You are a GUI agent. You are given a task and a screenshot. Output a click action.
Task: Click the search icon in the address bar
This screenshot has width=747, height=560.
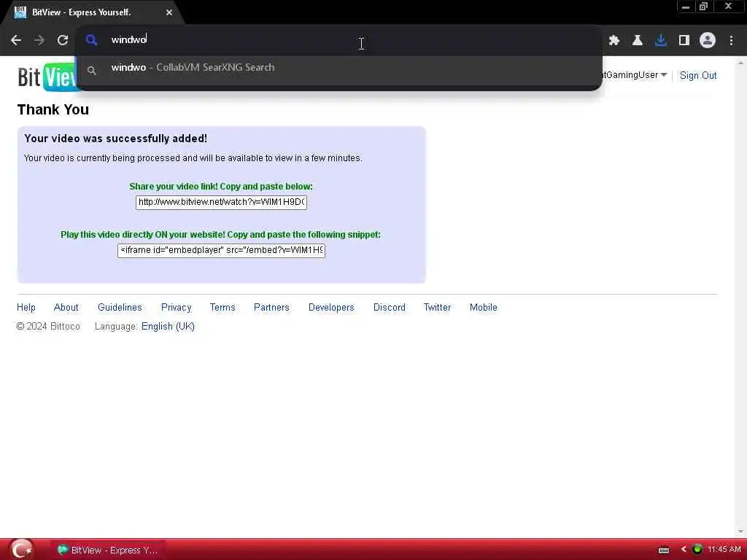(x=91, y=40)
